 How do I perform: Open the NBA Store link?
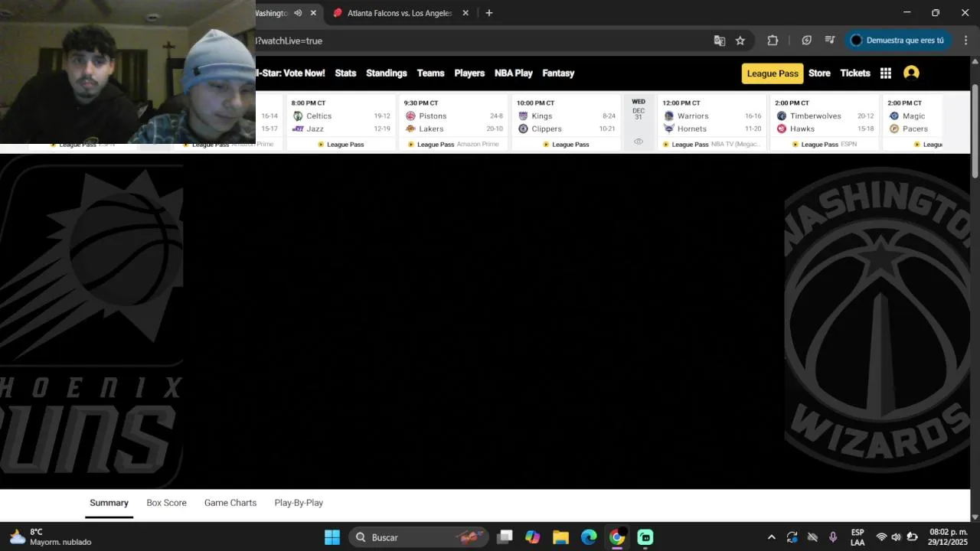[x=819, y=73]
